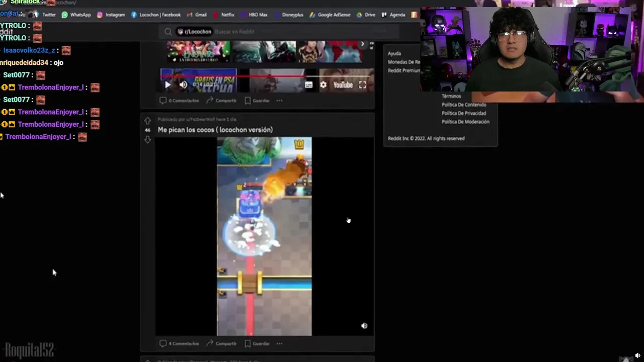Image resolution: width=644 pixels, height=362 pixels.
Task: Save the YouTube post with Guardar
Action: point(257,101)
